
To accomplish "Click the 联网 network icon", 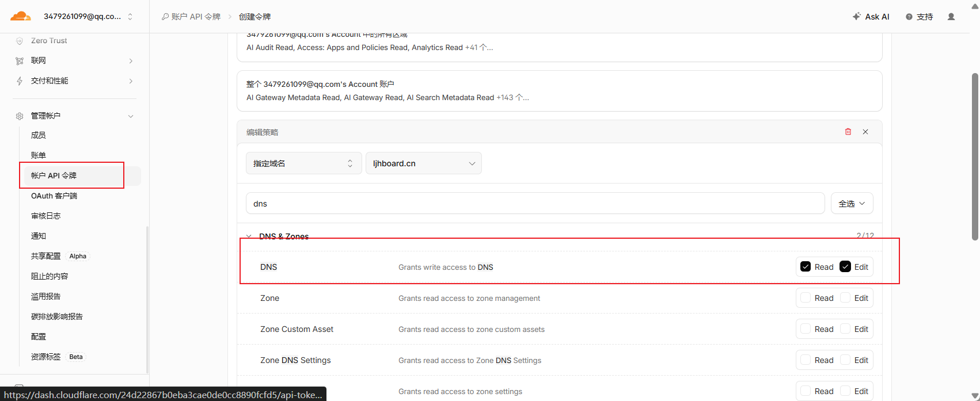I will point(20,61).
